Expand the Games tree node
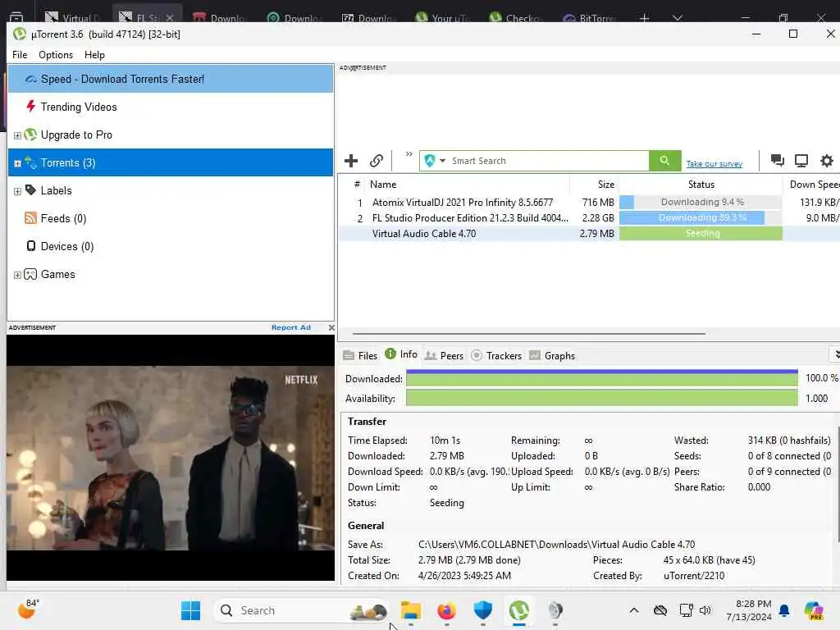This screenshot has height=630, width=840. click(x=17, y=275)
